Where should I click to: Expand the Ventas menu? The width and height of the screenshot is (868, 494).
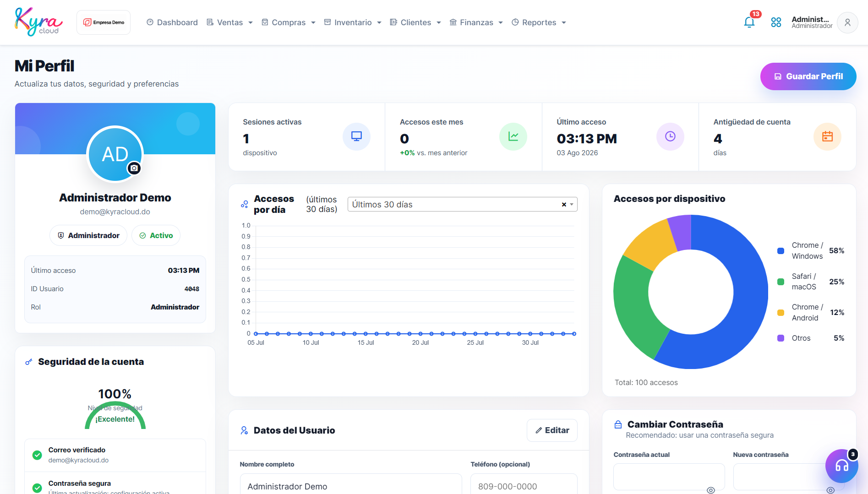tap(229, 22)
